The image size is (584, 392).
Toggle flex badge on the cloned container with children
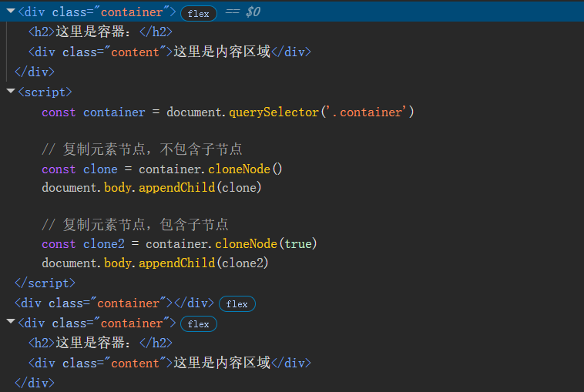pyautogui.click(x=198, y=324)
